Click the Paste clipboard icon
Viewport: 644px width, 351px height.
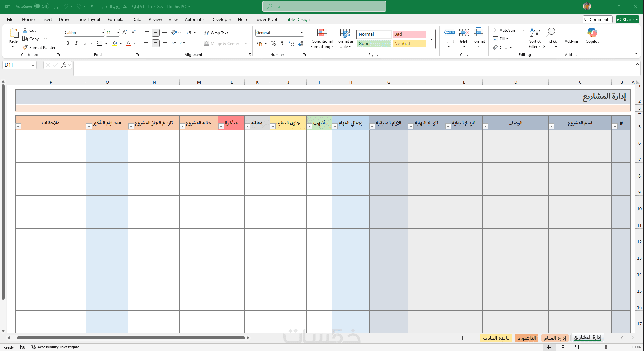point(13,33)
